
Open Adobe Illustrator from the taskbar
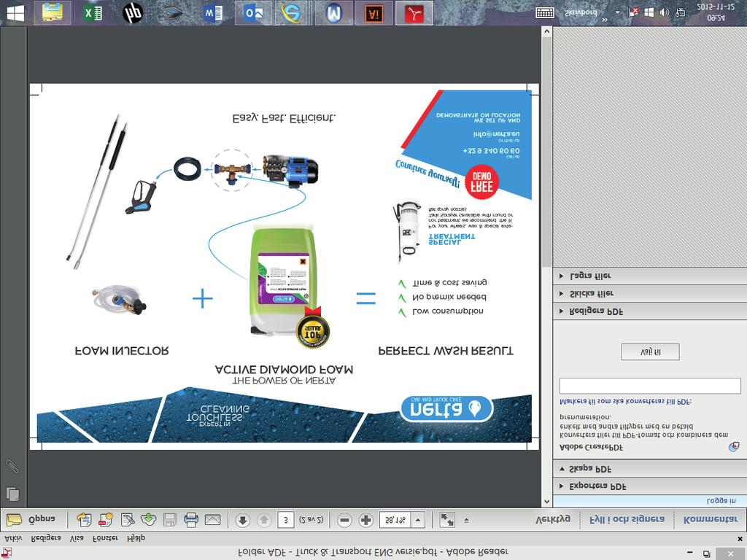[374, 13]
